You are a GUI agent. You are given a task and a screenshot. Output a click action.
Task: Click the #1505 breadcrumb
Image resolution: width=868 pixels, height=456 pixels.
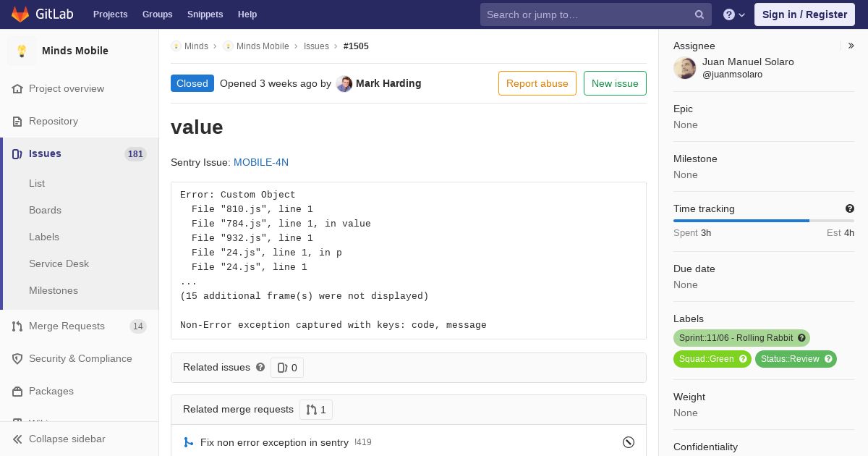tap(356, 46)
